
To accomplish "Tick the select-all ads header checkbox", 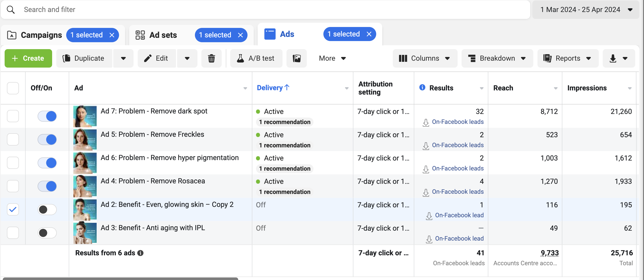I will pos(13,88).
